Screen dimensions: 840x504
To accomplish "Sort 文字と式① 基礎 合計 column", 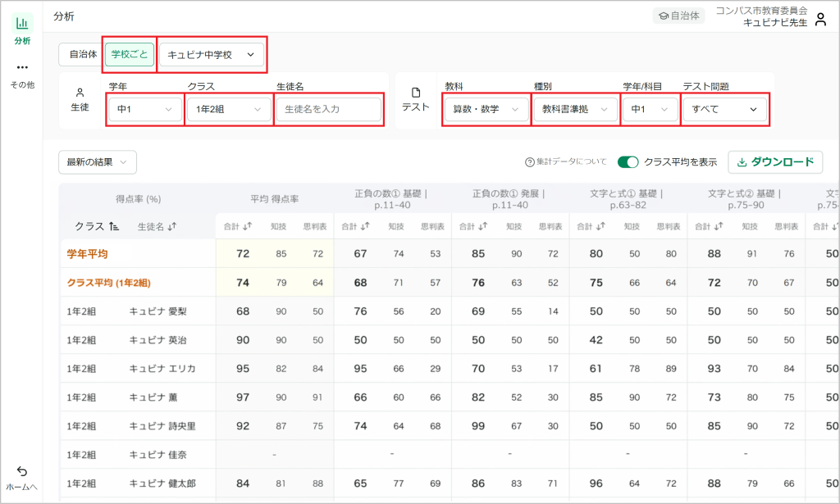I will point(600,227).
